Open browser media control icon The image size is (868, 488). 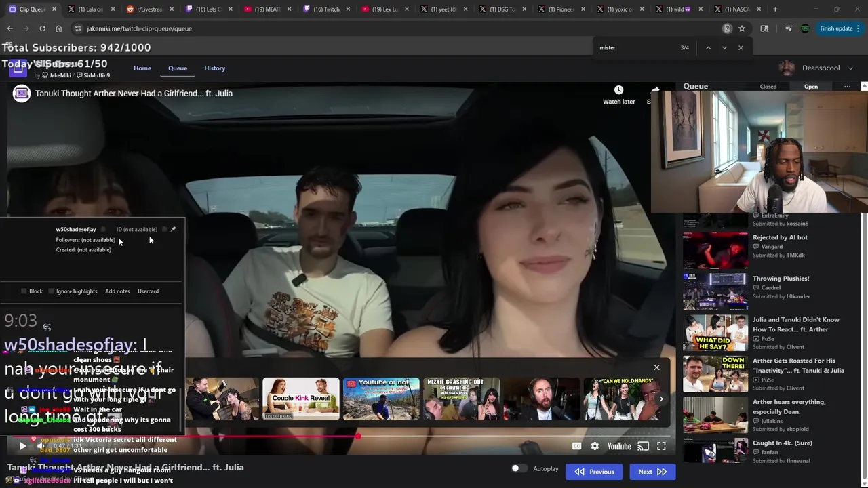point(789,28)
